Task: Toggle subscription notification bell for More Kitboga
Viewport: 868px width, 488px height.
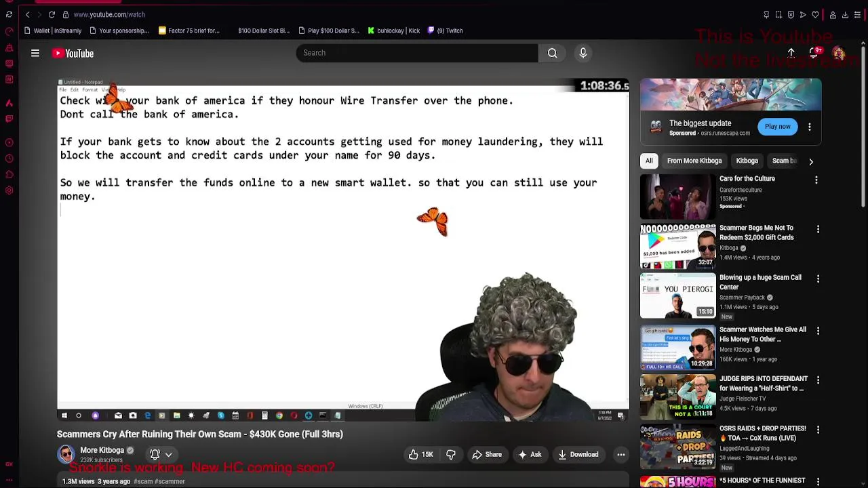Action: (x=155, y=455)
